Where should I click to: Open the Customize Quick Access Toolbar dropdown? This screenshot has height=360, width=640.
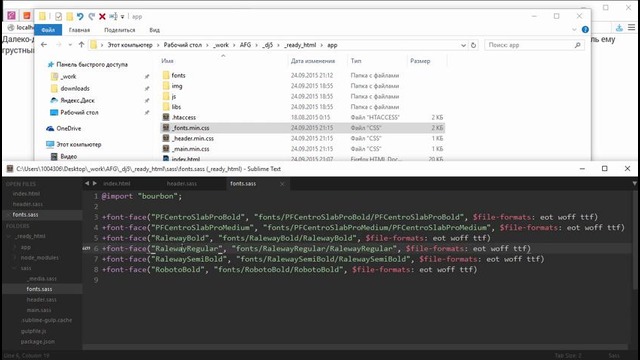point(122,17)
